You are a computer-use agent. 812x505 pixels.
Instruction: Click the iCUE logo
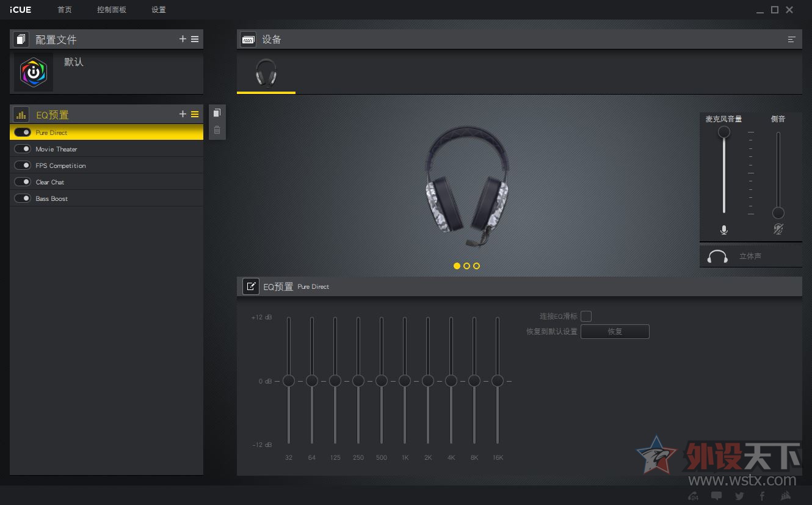click(21, 10)
